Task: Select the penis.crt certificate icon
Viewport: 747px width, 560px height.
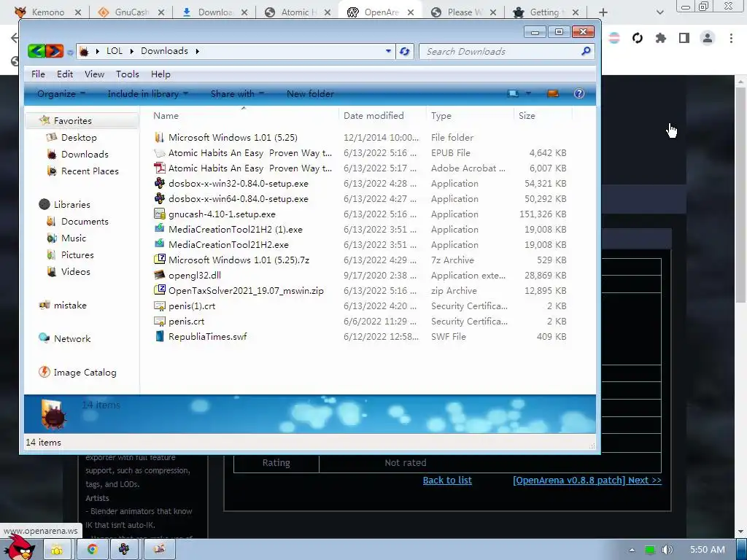Action: click(x=159, y=321)
